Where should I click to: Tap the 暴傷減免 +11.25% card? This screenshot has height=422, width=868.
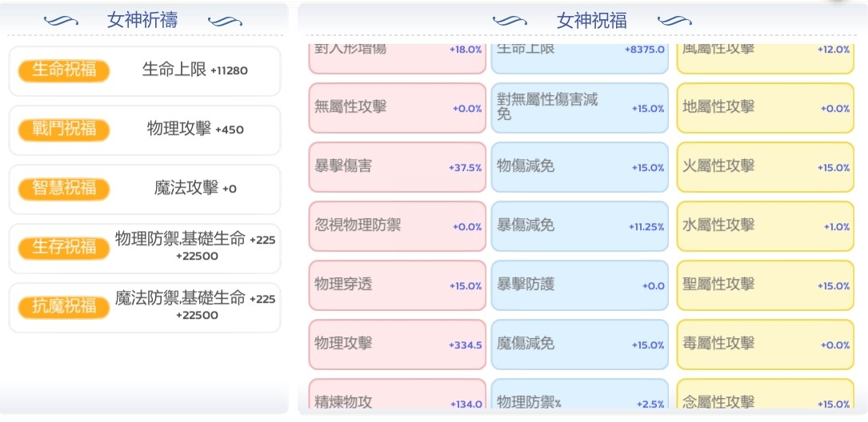pos(579,226)
